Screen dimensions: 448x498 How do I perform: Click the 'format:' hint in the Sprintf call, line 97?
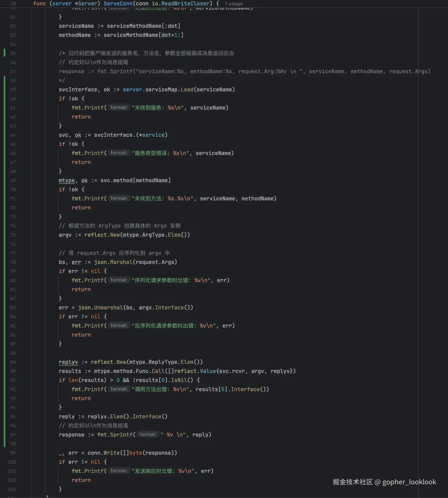[148, 434]
